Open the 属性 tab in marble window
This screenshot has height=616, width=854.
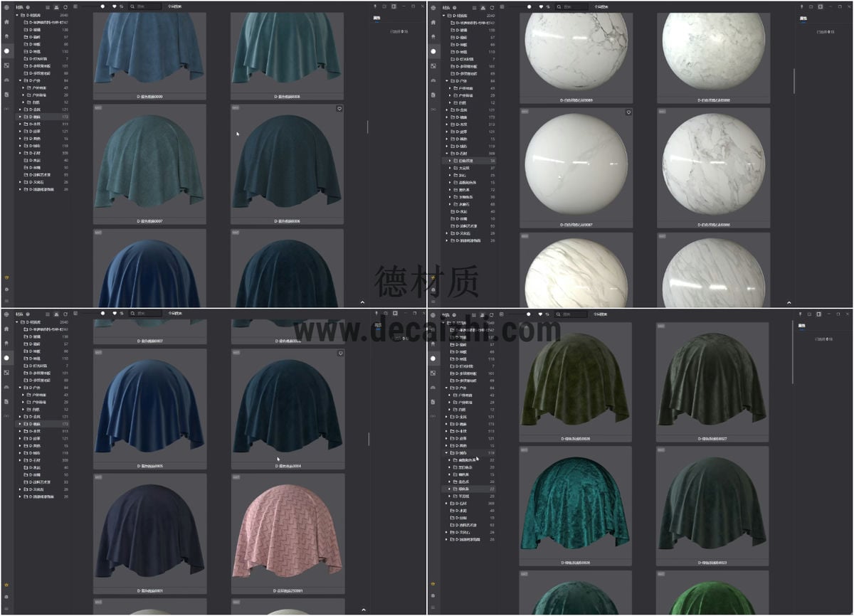[803, 18]
